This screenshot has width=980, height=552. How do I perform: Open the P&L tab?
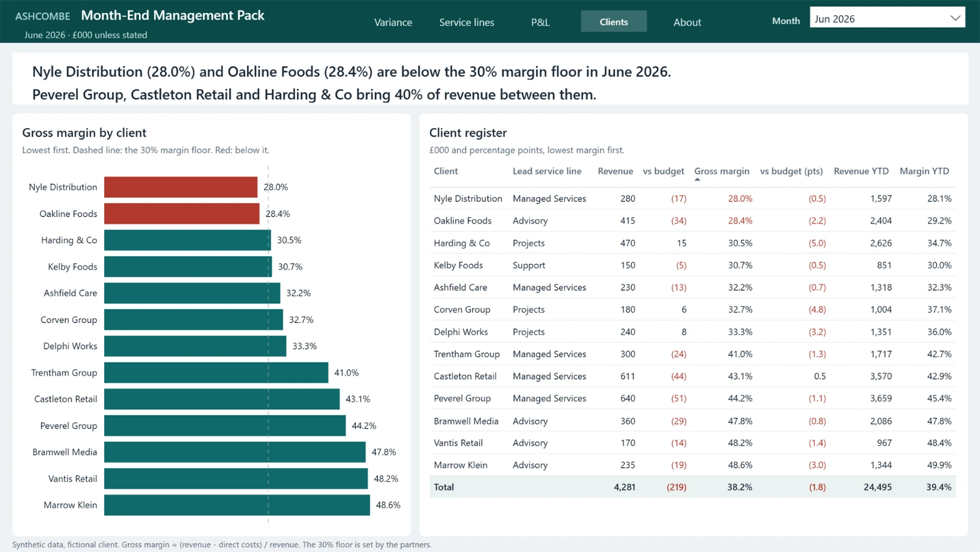(540, 22)
